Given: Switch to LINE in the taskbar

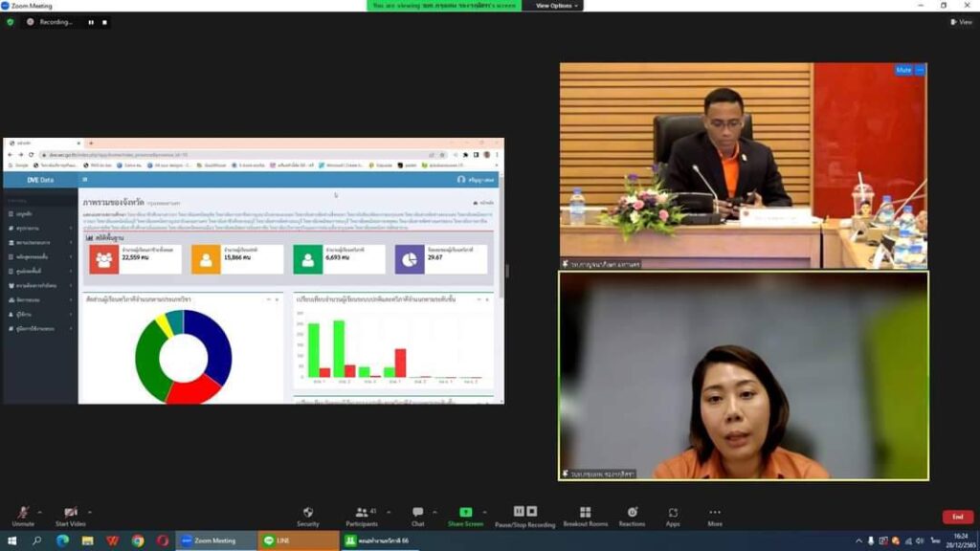Looking at the screenshot, I should coord(282,540).
